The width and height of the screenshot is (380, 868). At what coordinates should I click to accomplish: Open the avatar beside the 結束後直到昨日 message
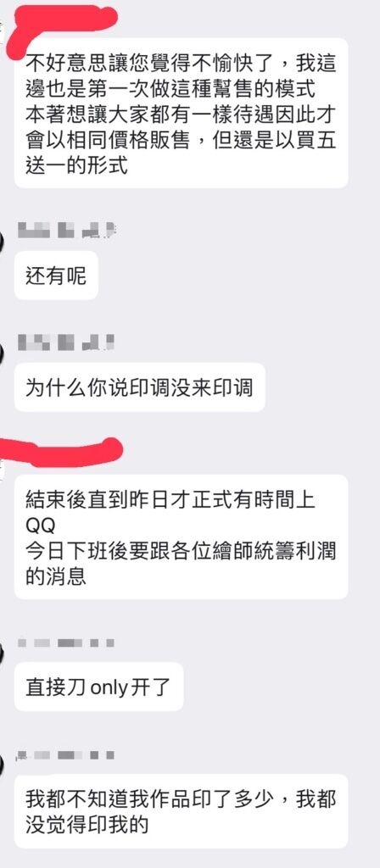(2, 464)
